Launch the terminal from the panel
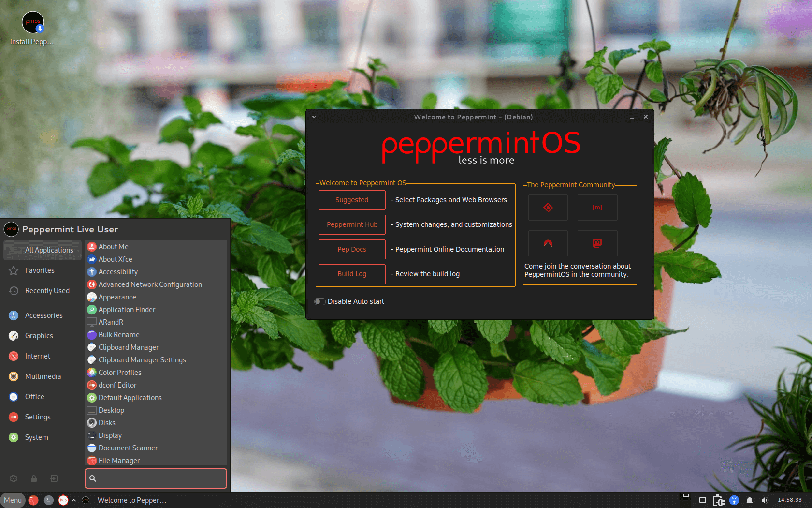This screenshot has height=508, width=812. coord(48,500)
